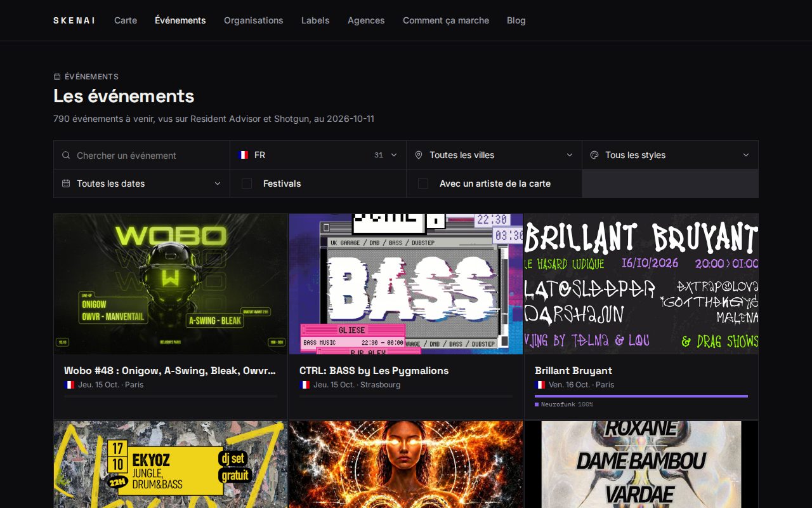This screenshot has width=812, height=508.
Task: Open the Roxane Dame Bambou Vardae poster
Action: (641, 464)
